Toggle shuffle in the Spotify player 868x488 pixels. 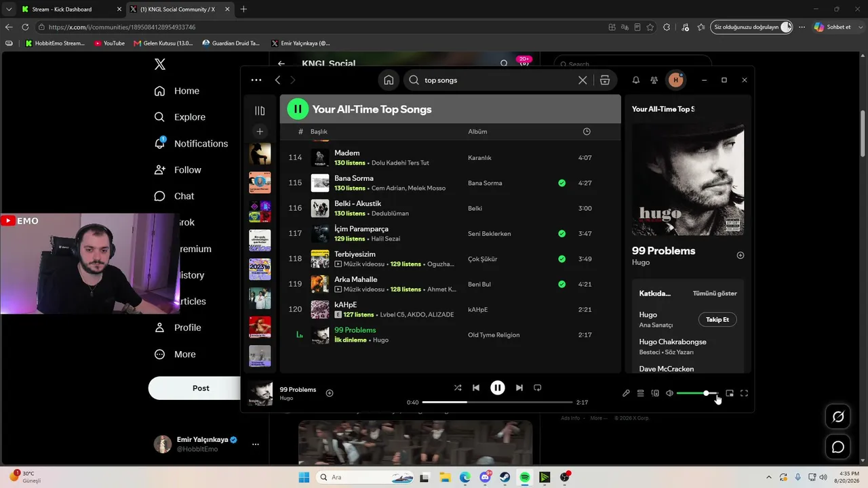(458, 388)
